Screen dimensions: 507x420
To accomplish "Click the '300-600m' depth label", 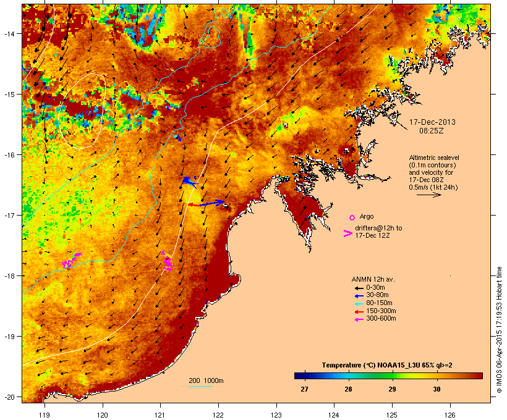I will 381,319.
